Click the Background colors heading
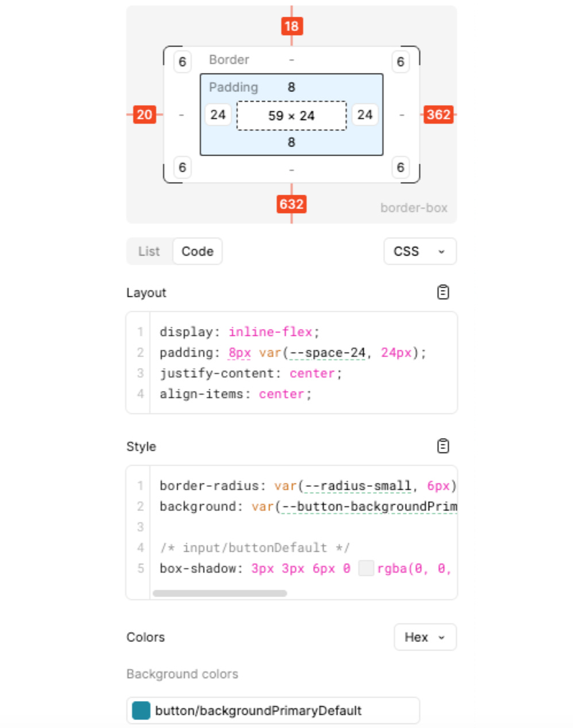The height and width of the screenshot is (728, 573). coord(183,674)
